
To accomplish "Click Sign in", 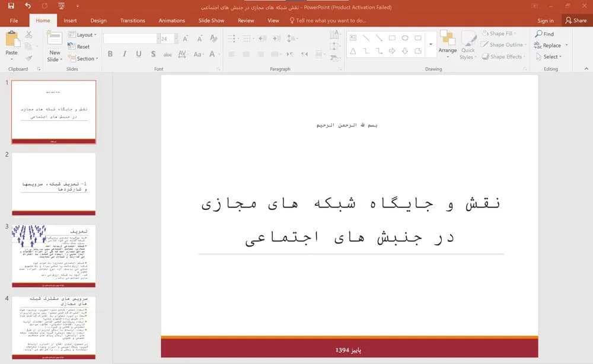I will tap(546, 21).
